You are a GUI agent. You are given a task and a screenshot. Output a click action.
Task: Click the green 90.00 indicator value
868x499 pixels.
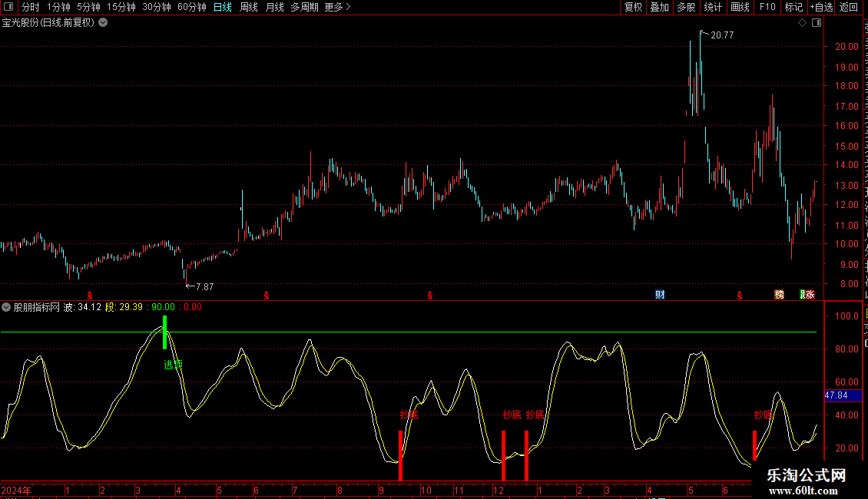[x=164, y=307]
